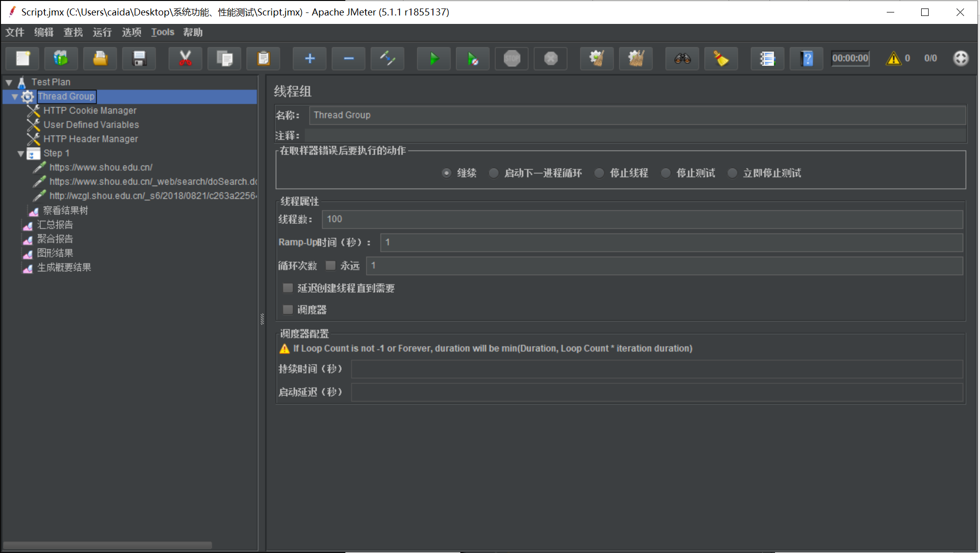
Task: Start the test with green play icon
Action: point(434,59)
